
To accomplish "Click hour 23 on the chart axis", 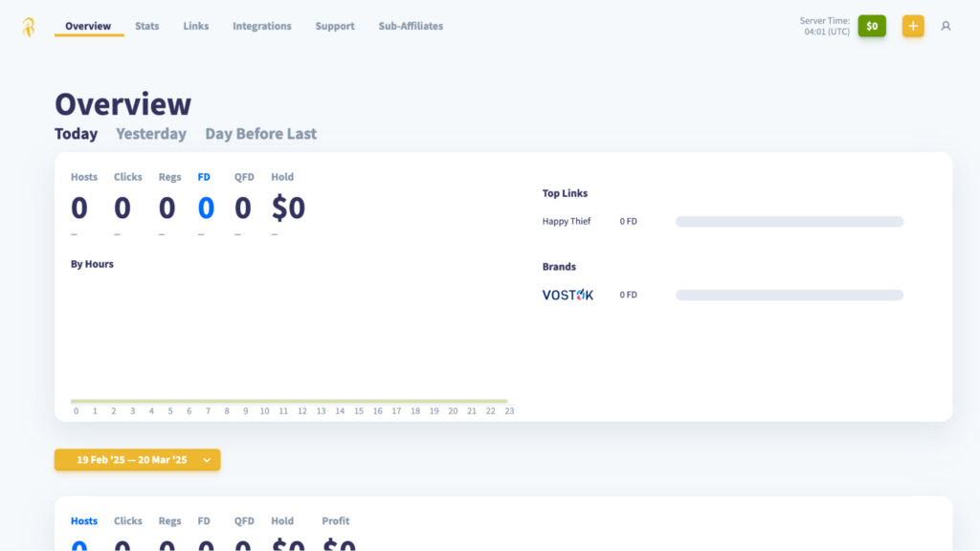I will (509, 411).
